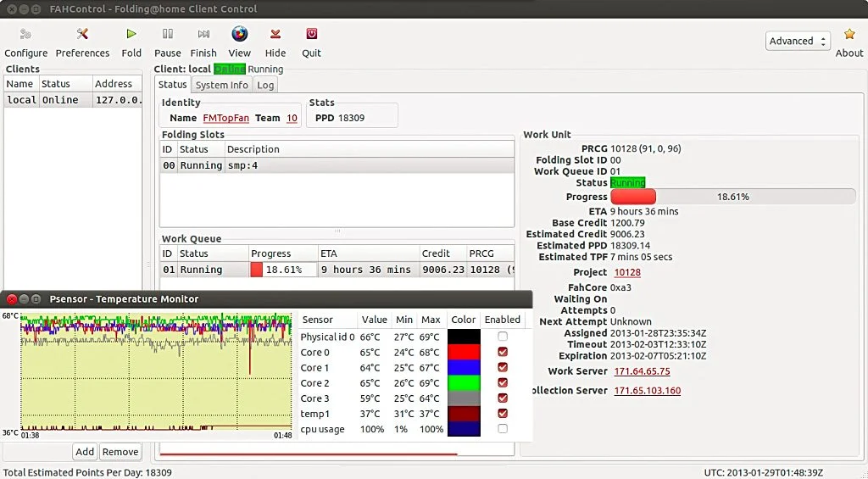Screen dimensions: 868x479
Task: Open the About star icon
Action: click(x=849, y=34)
